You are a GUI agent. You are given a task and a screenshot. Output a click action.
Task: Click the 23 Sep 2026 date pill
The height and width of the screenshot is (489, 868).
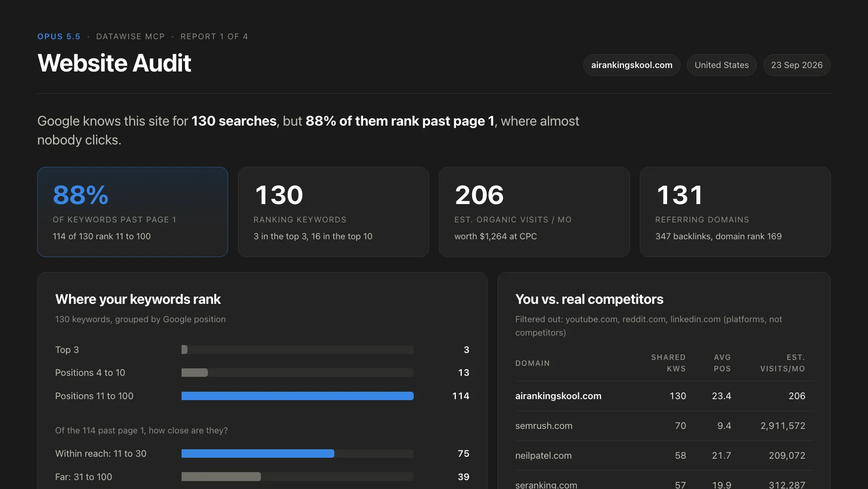797,65
